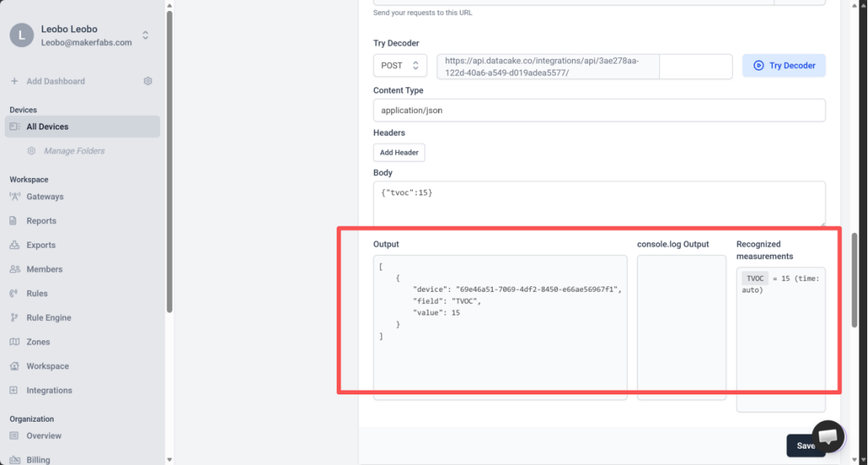The height and width of the screenshot is (465, 868).
Task: Open Add Dashboard
Action: click(x=56, y=82)
